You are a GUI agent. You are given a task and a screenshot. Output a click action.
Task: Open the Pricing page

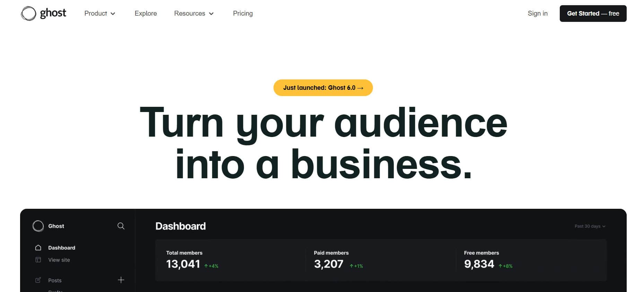243,14
